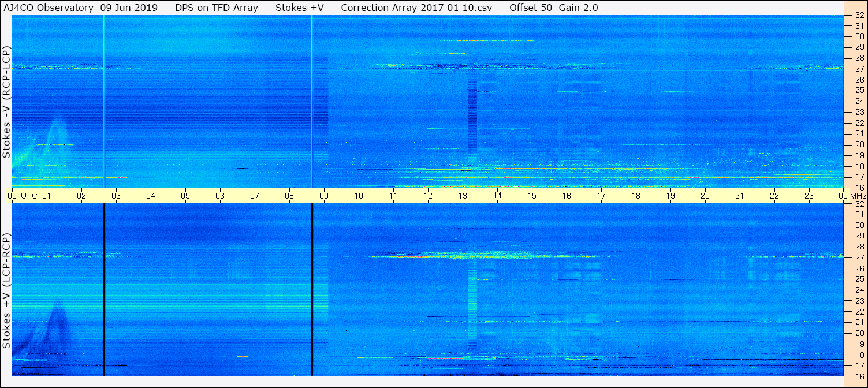Click the 'AJ4CO Observatory' title text
The width and height of the screenshot is (868, 388).
click(49, 8)
